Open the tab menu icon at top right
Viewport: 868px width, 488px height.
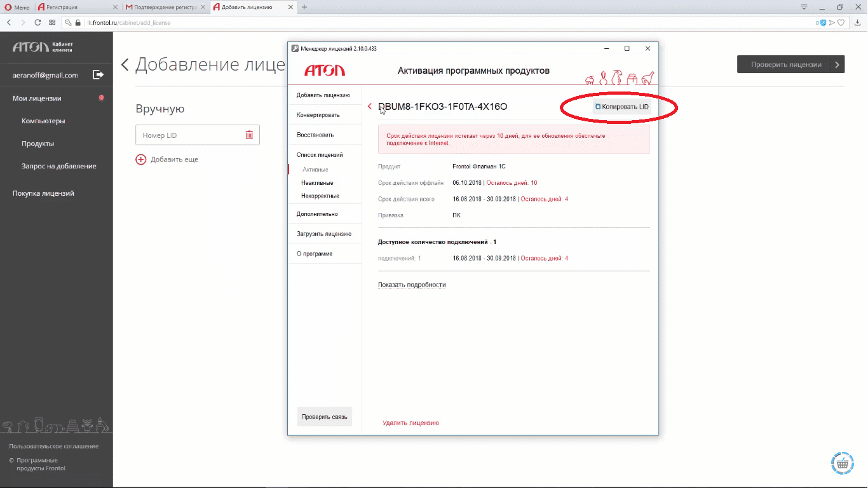pyautogui.click(x=804, y=7)
